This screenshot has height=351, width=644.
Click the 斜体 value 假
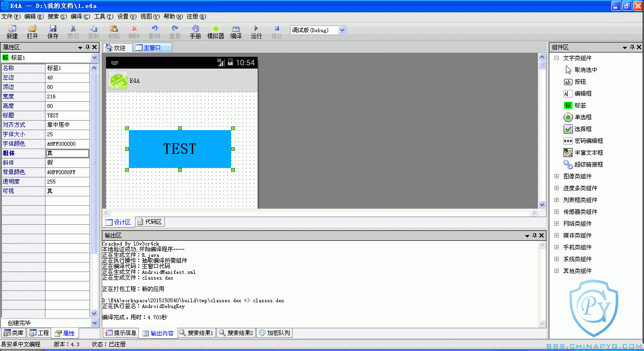click(x=67, y=163)
